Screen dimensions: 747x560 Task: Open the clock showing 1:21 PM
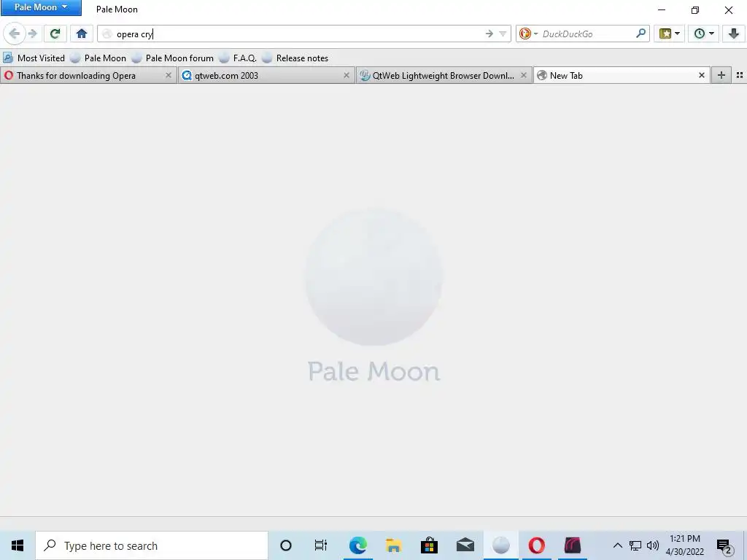tap(684, 545)
